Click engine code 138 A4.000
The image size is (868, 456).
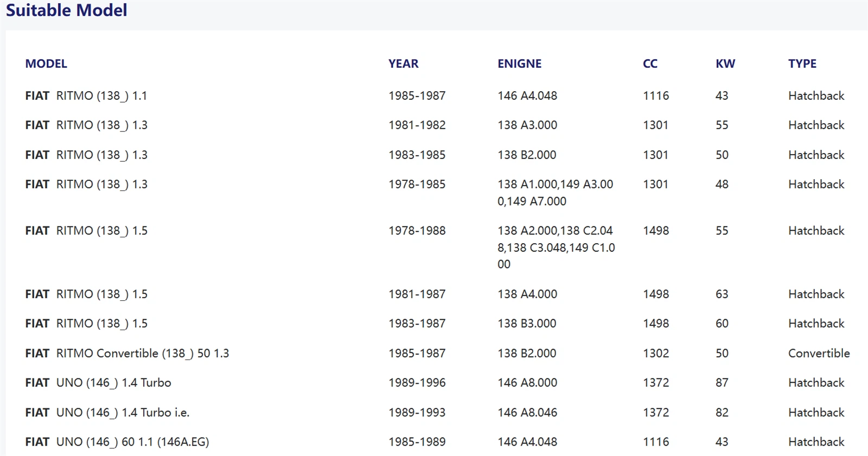coord(527,294)
